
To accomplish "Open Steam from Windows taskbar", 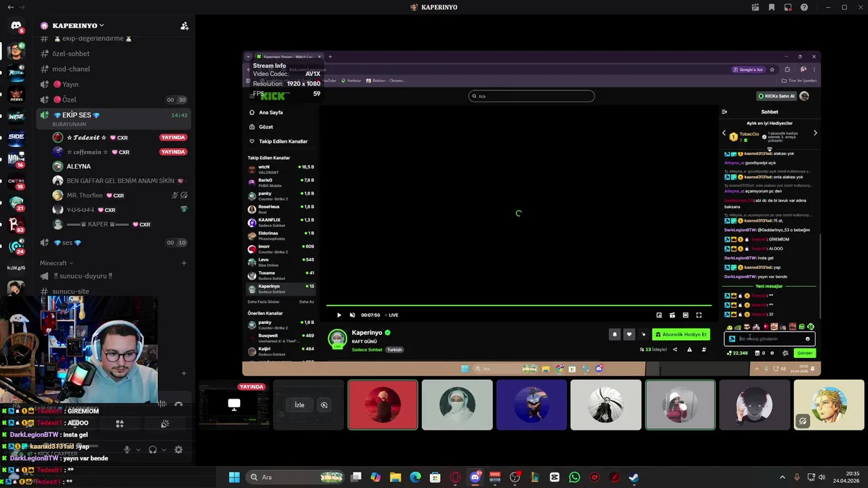I will point(633,477).
